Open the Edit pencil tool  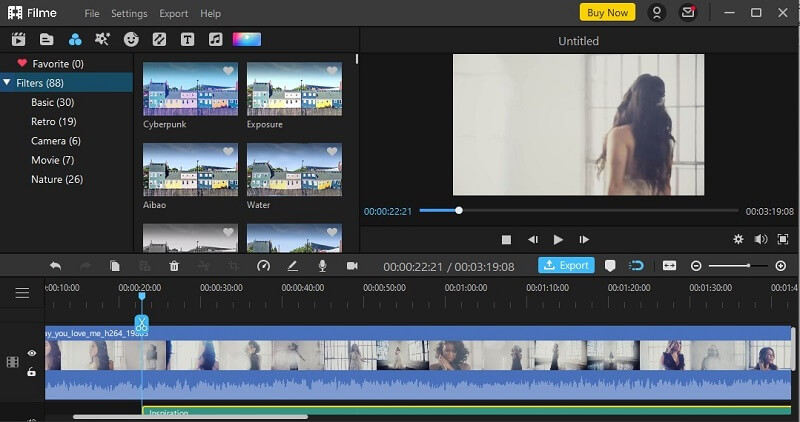[292, 266]
